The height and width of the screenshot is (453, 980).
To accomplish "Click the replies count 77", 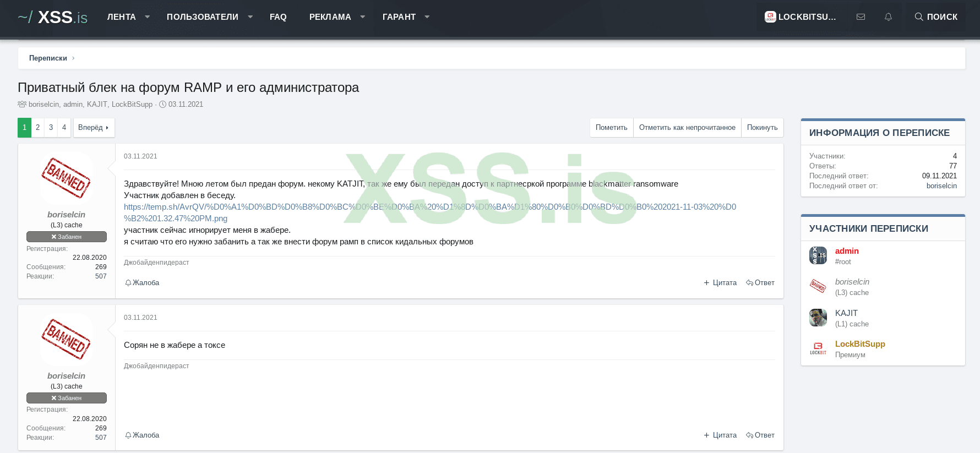I will (x=953, y=166).
